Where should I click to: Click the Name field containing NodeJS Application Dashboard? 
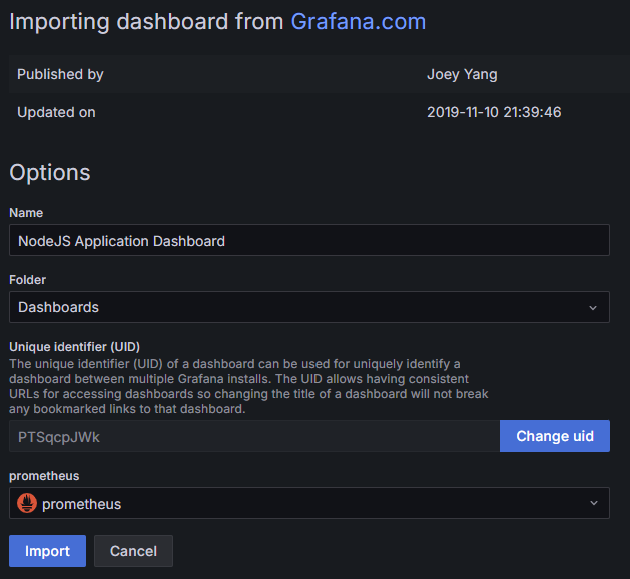point(309,240)
